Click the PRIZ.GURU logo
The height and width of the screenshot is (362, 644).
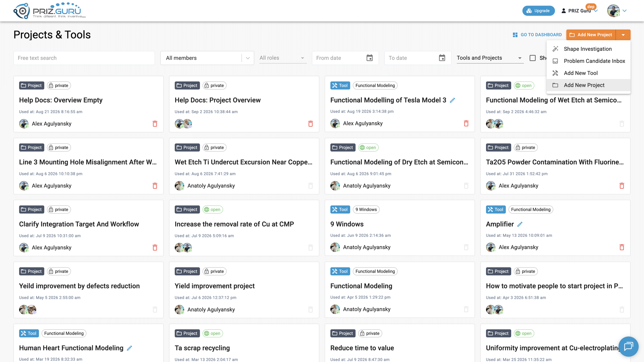click(50, 11)
